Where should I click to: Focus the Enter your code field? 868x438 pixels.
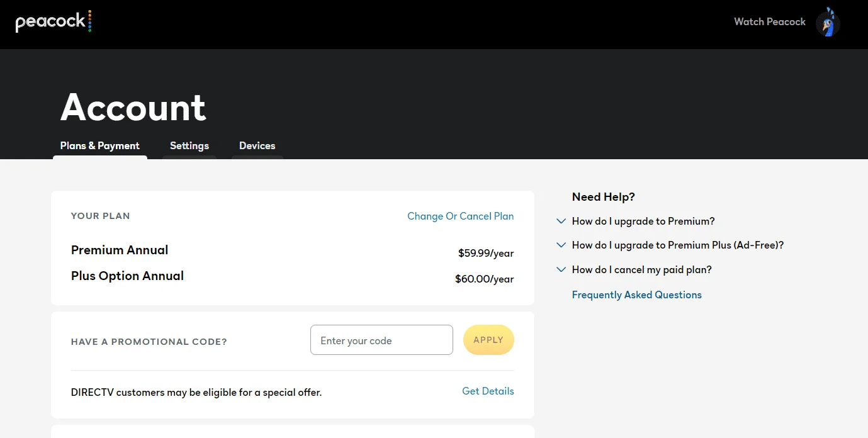(381, 340)
